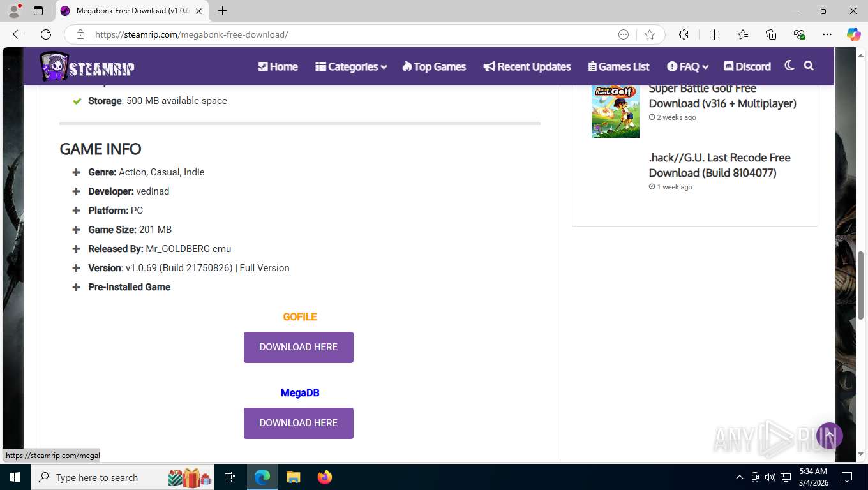This screenshot has width=868, height=490.
Task: Launch the Copilot sidebar
Action: coord(853,34)
